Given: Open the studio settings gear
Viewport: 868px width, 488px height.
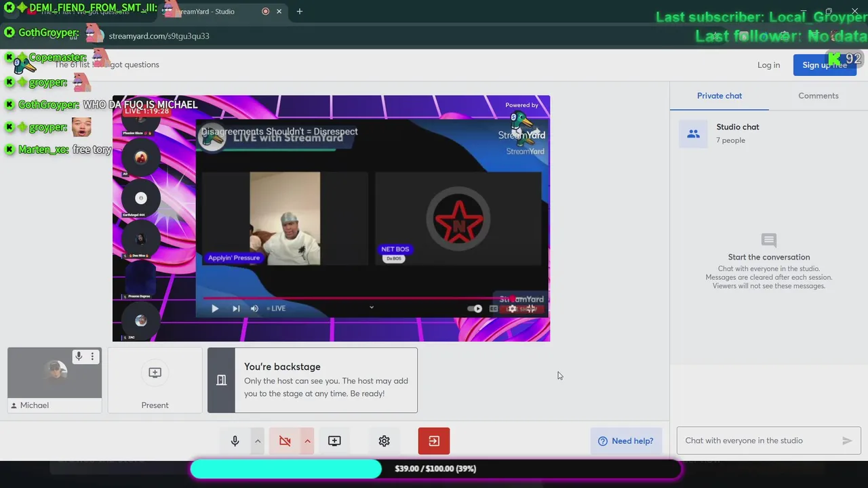Looking at the screenshot, I should [x=384, y=441].
